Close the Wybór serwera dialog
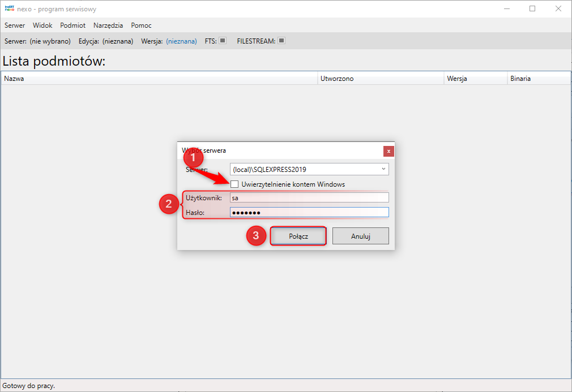572x392 pixels. [389, 151]
